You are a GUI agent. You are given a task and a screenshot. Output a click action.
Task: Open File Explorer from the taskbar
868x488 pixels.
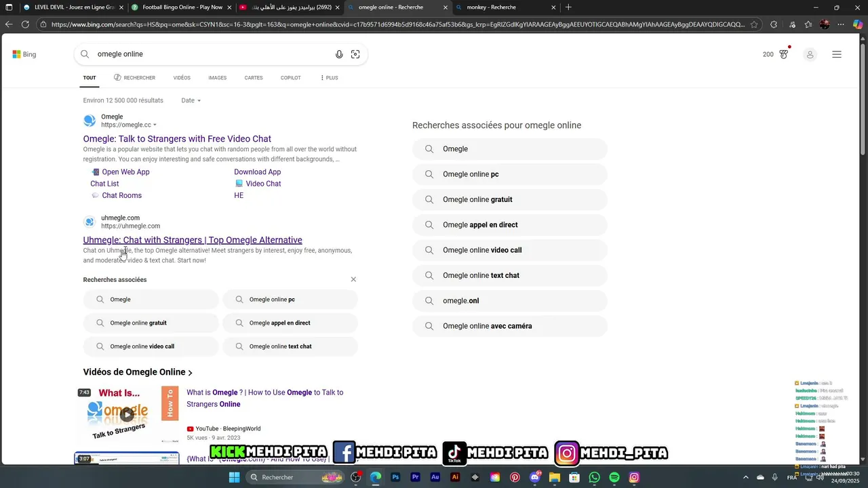(x=555, y=477)
